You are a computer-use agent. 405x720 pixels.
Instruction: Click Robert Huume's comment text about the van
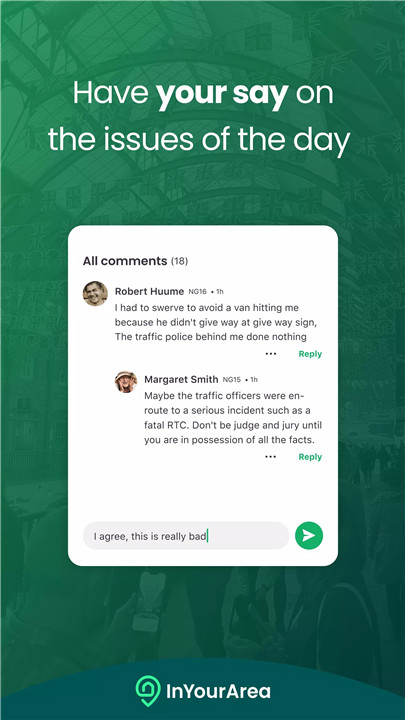tap(216, 322)
